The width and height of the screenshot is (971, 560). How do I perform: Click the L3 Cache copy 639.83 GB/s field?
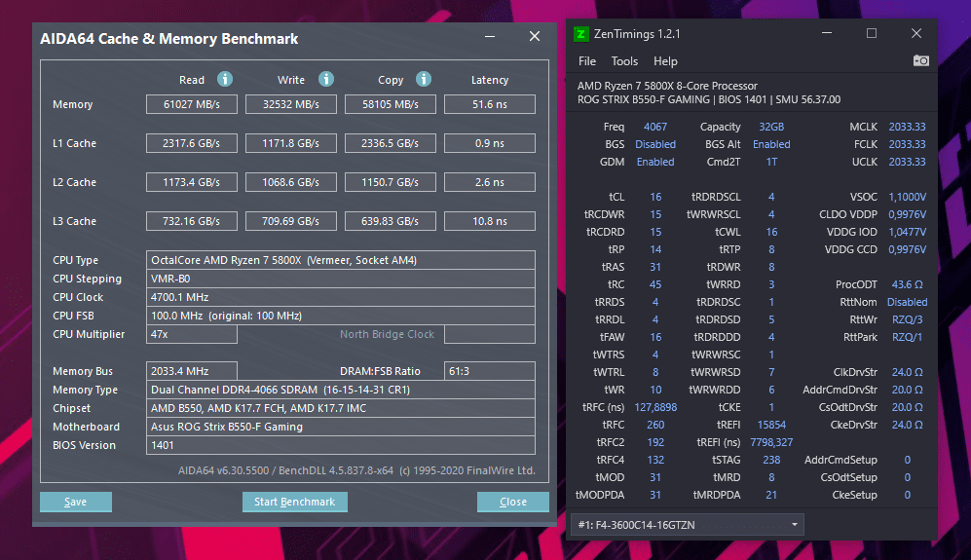point(391,221)
